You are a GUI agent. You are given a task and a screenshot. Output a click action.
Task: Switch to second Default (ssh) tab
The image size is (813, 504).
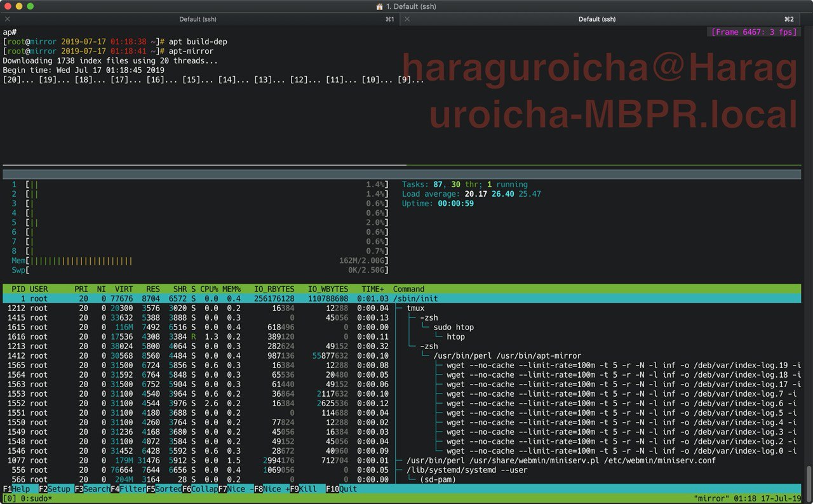598,19
